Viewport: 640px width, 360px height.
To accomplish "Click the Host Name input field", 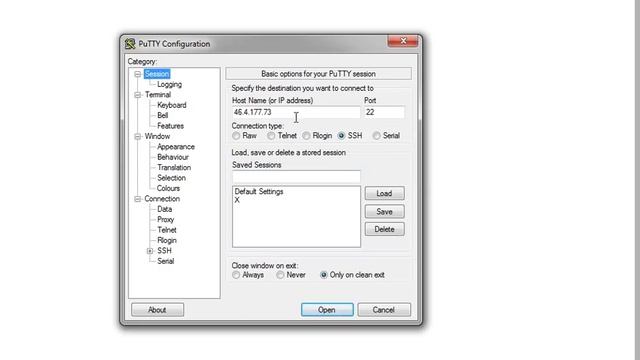I will tap(296, 112).
